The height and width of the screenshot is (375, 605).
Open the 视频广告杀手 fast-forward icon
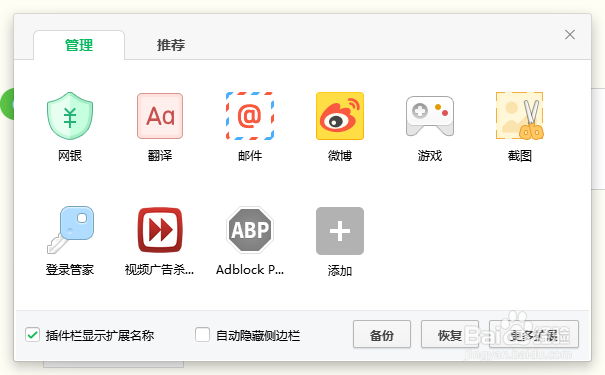pyautogui.click(x=160, y=230)
